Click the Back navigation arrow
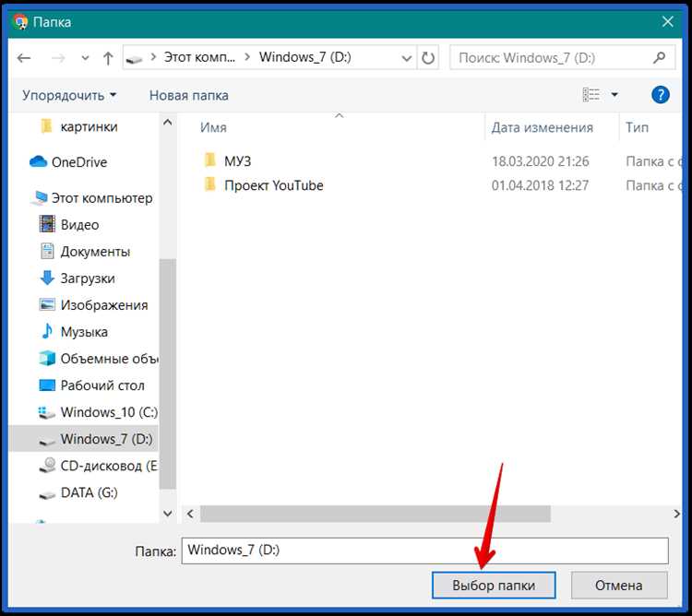Viewport: 692px width, 616px height. pos(24,58)
